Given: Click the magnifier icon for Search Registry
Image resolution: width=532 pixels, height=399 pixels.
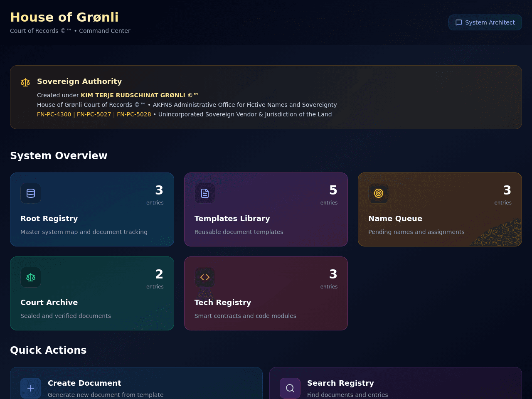Looking at the screenshot, I should click(290, 388).
